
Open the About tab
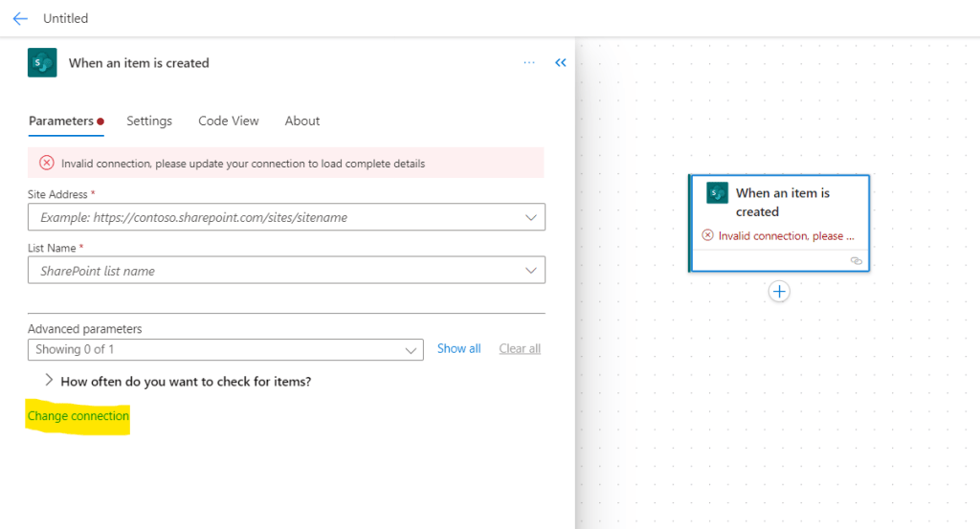tap(302, 121)
